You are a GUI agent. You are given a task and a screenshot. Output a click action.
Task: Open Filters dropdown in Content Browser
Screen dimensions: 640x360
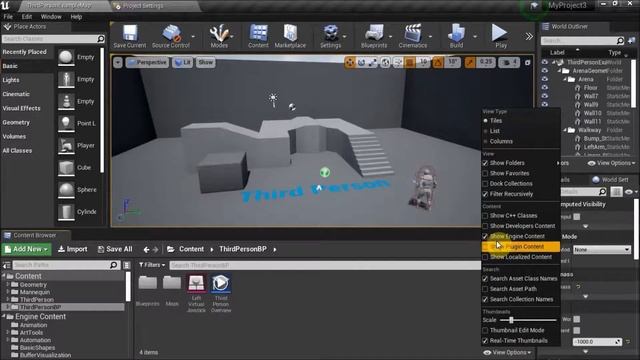coord(152,265)
